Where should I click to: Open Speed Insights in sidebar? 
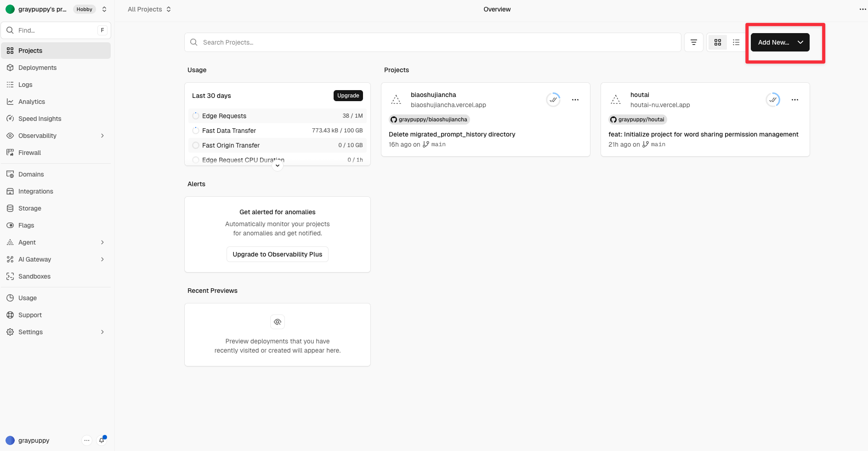pyautogui.click(x=40, y=119)
